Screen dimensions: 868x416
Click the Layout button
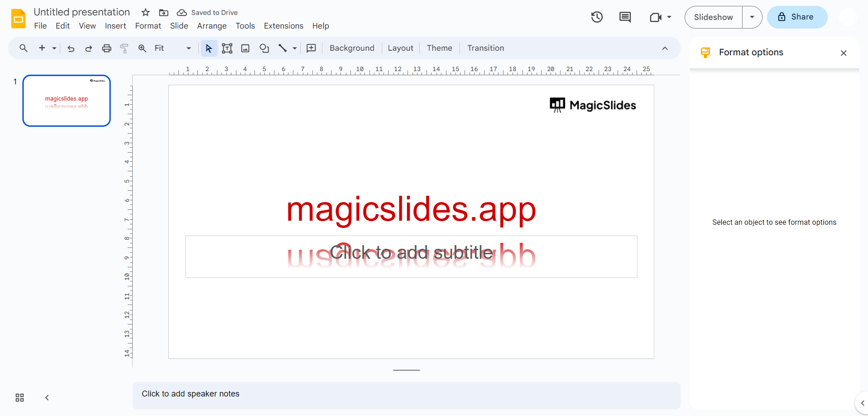[400, 48]
